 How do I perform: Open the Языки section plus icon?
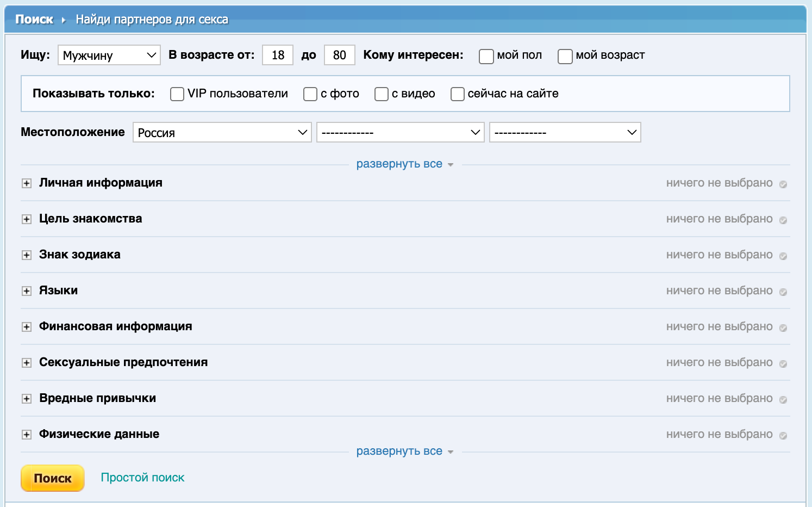tap(26, 291)
